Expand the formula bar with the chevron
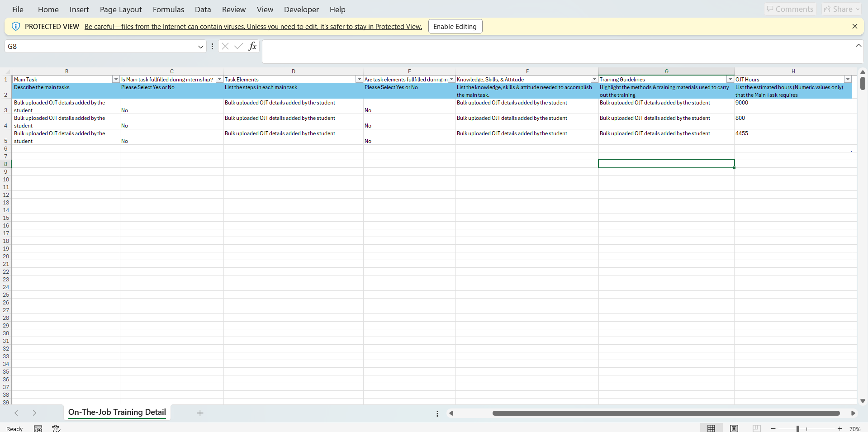This screenshot has height=432, width=868. pos(858,45)
